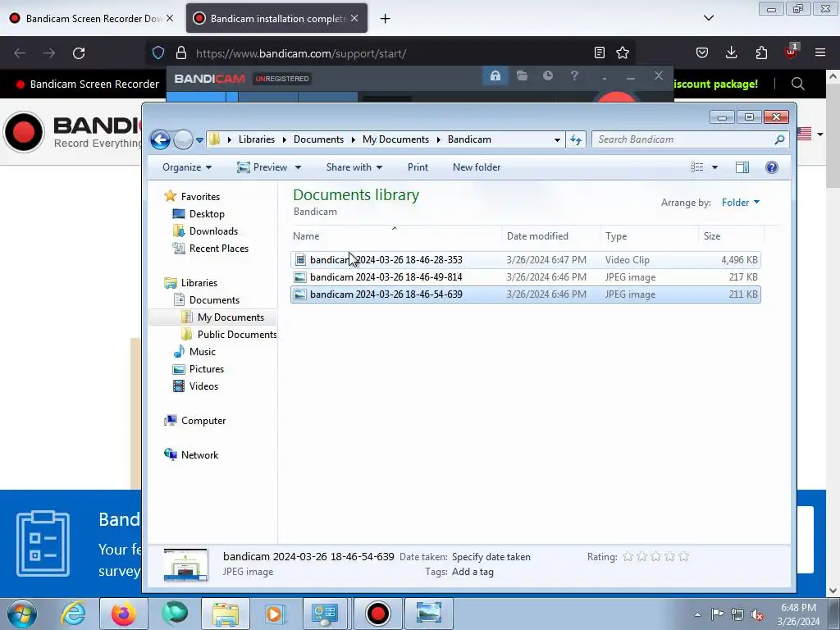Viewport: 840px width, 630px height.
Task: Click the Bandicam scheduler clock icon
Action: 547,75
